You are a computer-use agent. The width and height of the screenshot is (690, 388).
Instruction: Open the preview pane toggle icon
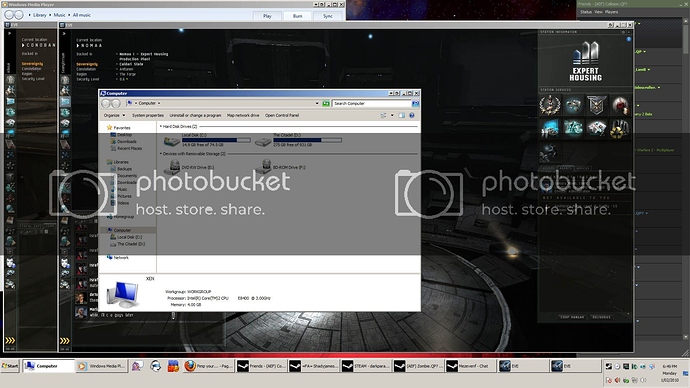pos(402,115)
